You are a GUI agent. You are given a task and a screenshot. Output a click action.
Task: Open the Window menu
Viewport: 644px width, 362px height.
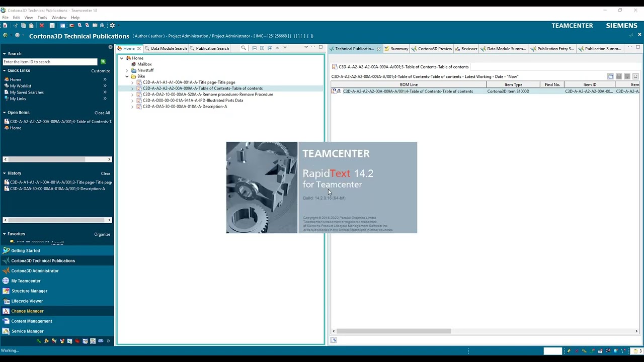[x=59, y=18]
